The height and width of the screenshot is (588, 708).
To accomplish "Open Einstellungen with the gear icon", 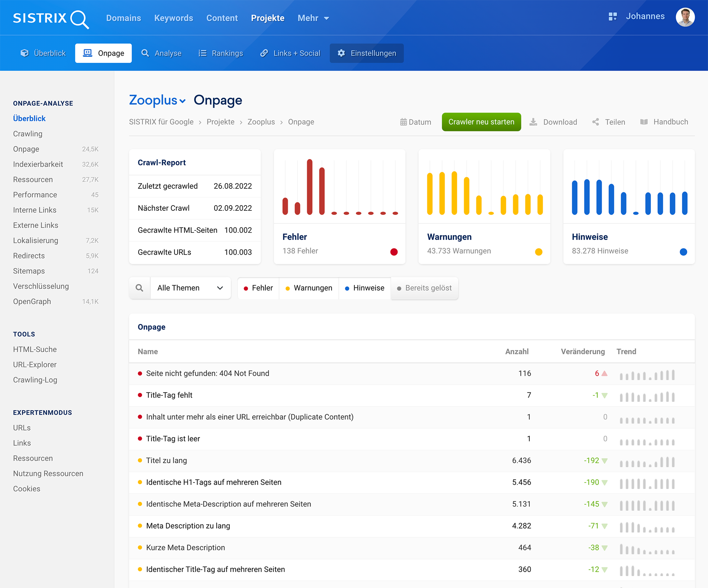I will pos(341,53).
